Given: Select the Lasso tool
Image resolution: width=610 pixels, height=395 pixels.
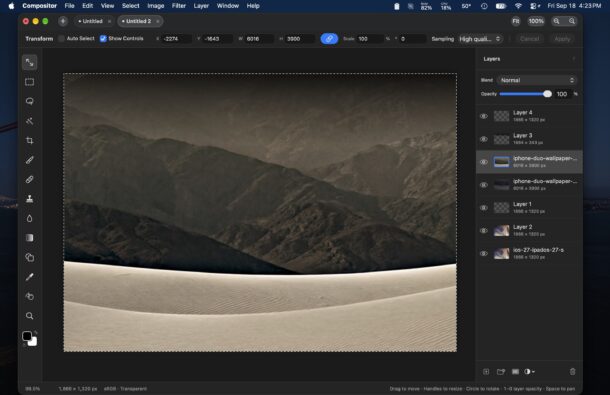Looking at the screenshot, I should tap(30, 101).
